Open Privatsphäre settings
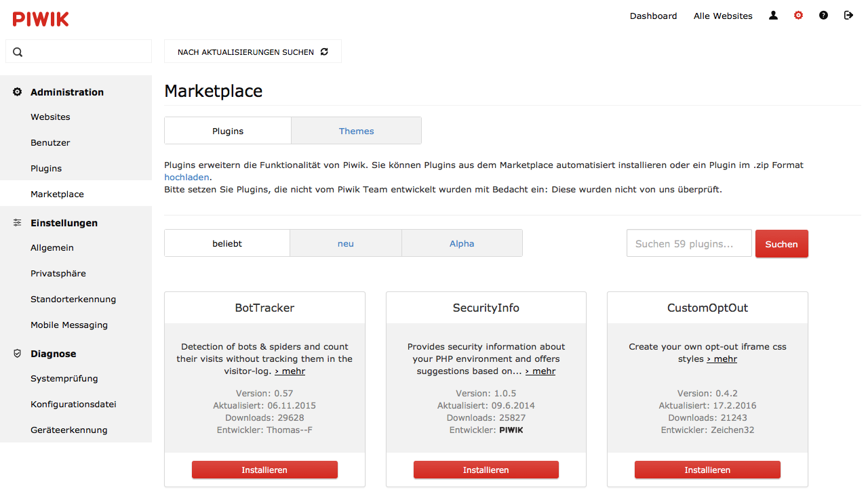The width and height of the screenshot is (868, 494). 58,274
